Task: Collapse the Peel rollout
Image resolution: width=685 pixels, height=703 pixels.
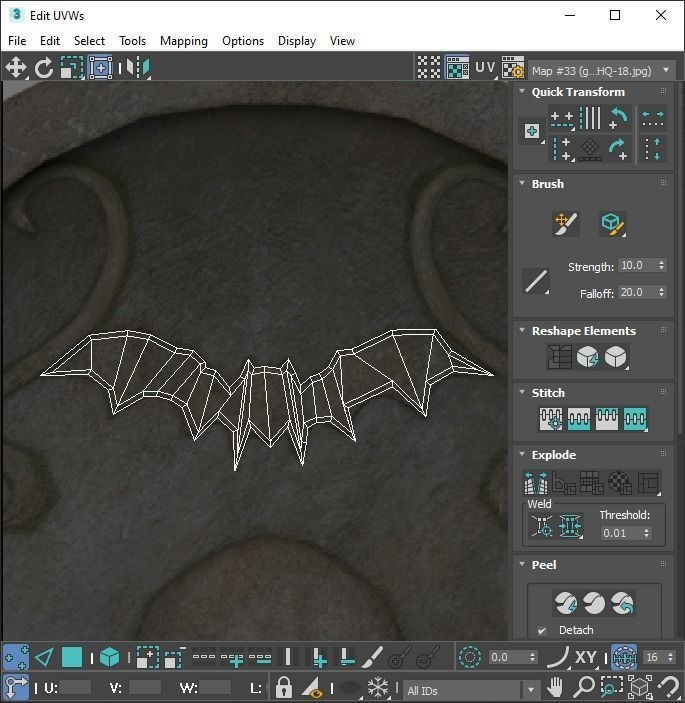Action: pyautogui.click(x=522, y=564)
